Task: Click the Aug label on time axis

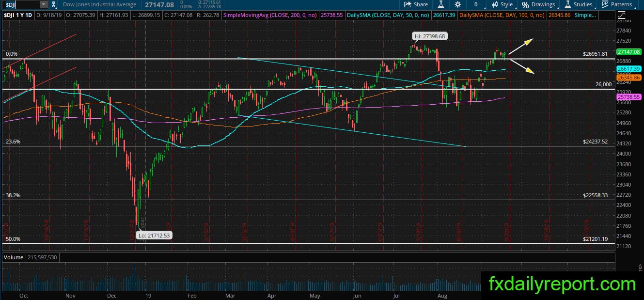Action: [441, 295]
